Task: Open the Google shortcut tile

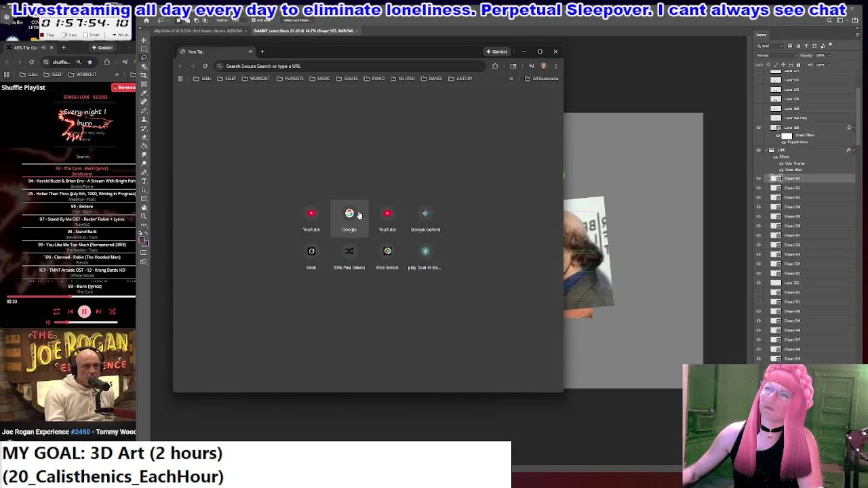Action: [349, 219]
